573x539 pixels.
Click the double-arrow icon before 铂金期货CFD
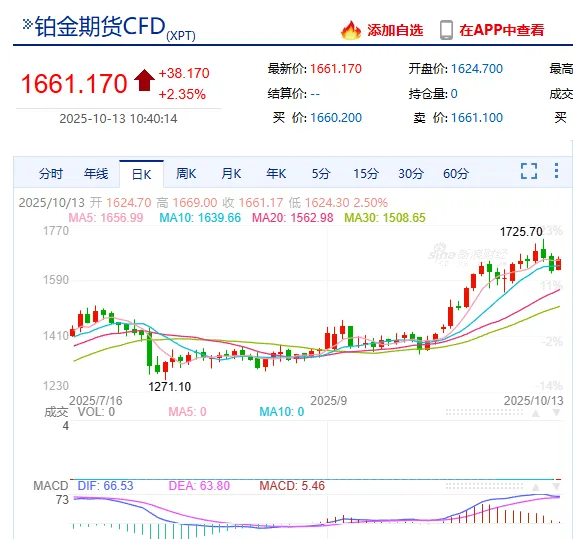point(27,24)
